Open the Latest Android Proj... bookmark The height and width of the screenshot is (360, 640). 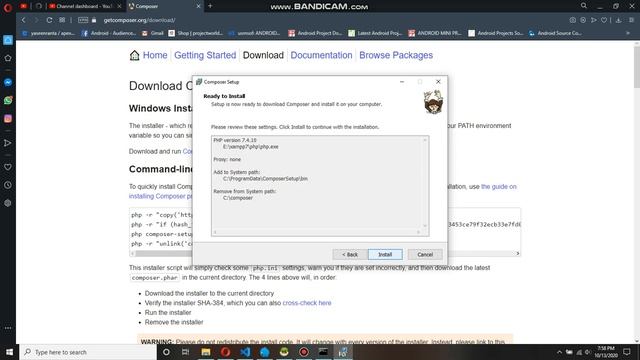pyautogui.click(x=375, y=33)
